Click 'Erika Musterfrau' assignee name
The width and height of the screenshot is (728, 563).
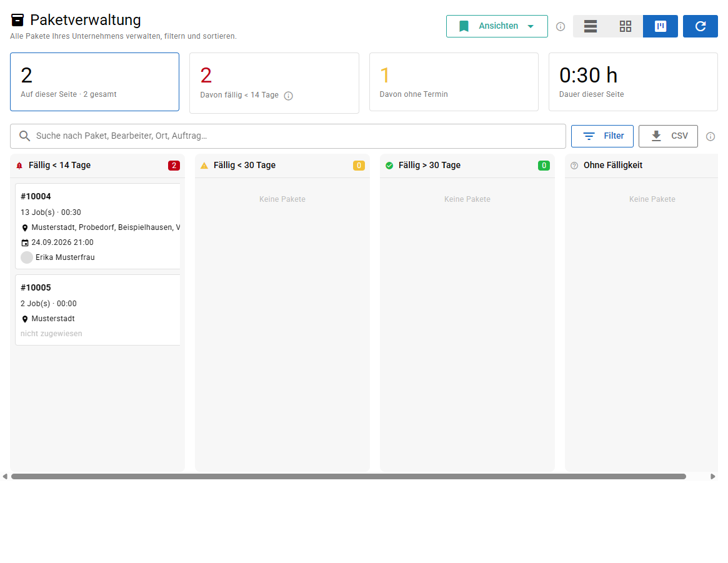[65, 257]
